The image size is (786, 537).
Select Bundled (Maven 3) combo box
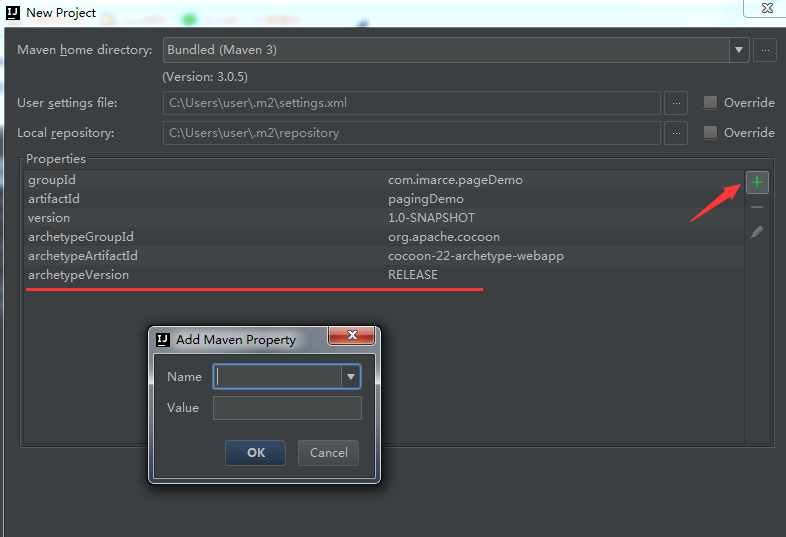(x=456, y=50)
